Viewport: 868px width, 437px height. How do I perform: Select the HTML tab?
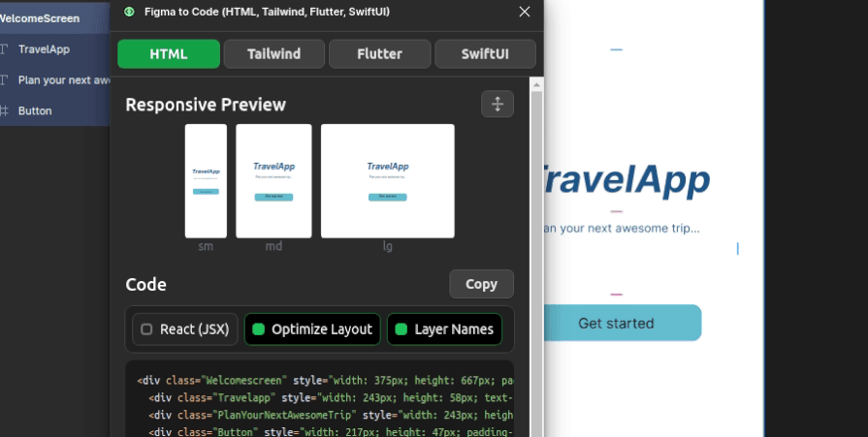[169, 54]
